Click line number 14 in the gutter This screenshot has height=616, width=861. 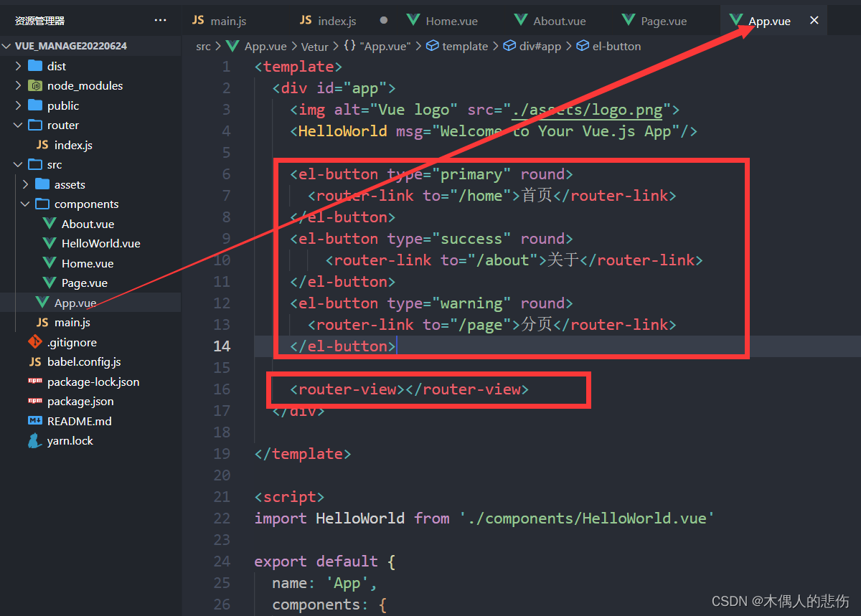[222, 346]
